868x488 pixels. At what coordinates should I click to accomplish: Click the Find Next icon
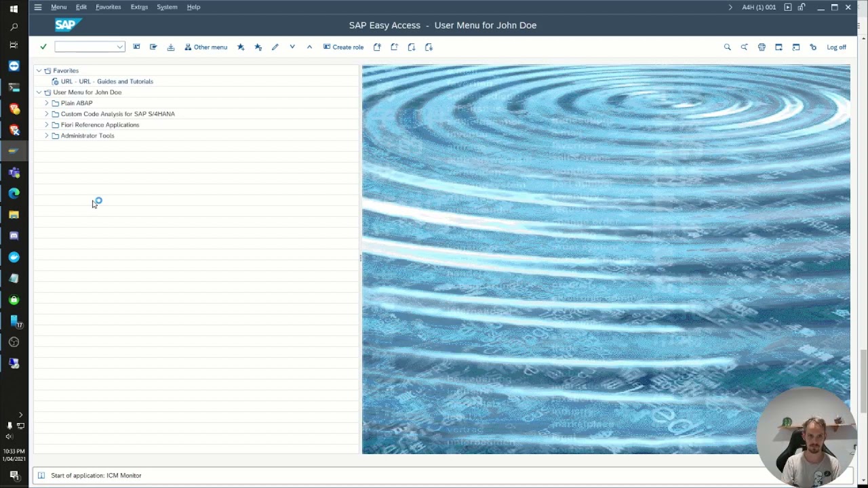pyautogui.click(x=745, y=47)
